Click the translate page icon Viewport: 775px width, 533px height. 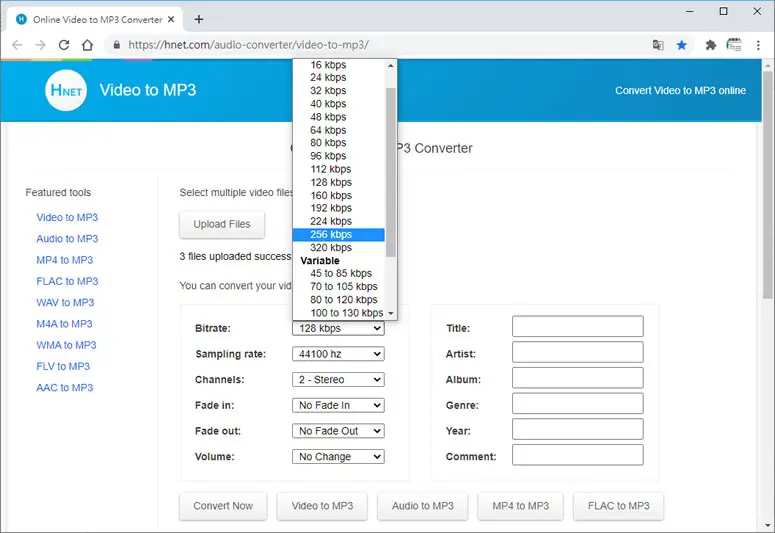tap(658, 45)
